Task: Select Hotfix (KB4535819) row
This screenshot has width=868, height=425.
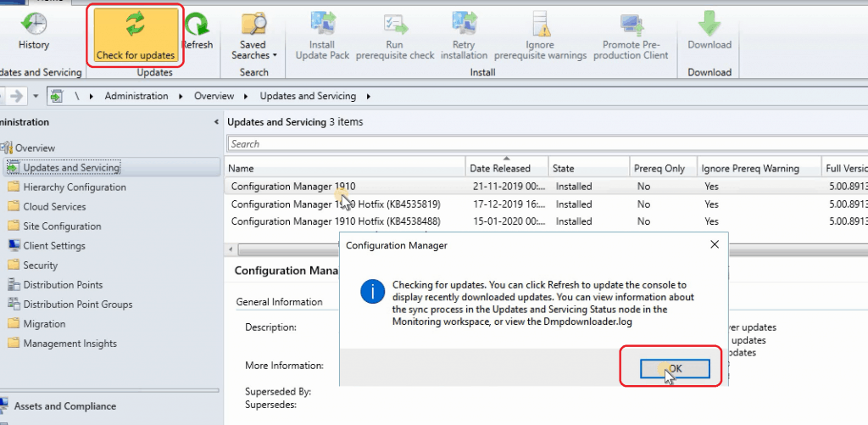Action: tap(546, 204)
